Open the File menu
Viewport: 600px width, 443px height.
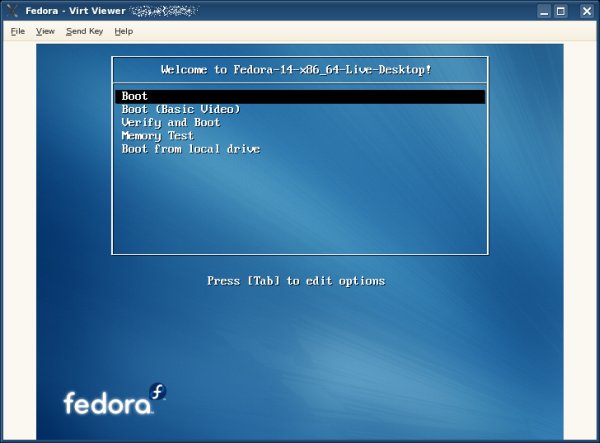pyautogui.click(x=18, y=31)
